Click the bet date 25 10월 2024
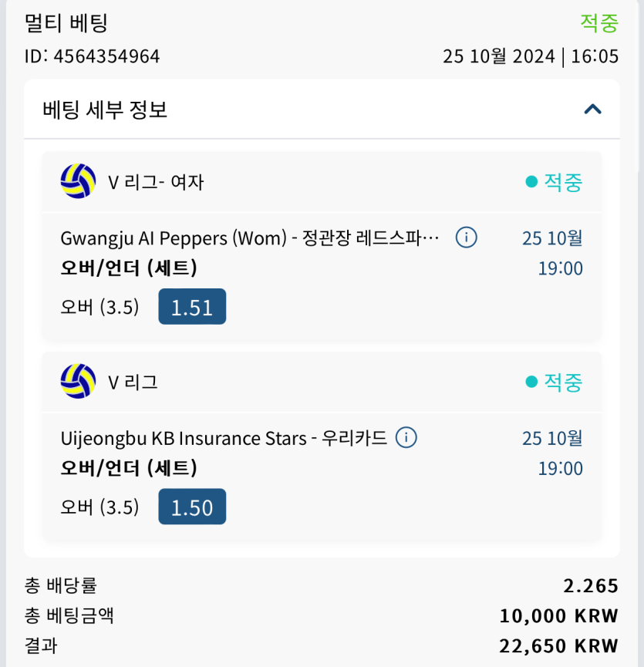644x667 pixels. 498,56
